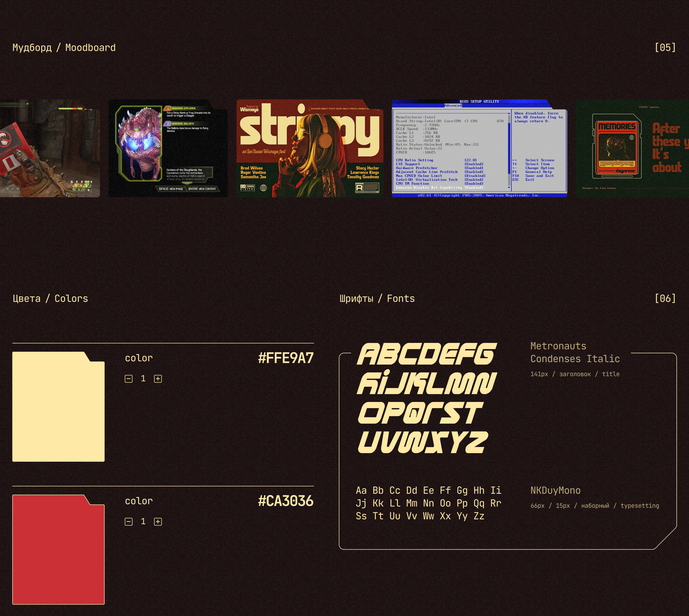Click the #CA3036 hex code text
The height and width of the screenshot is (616, 689).
[286, 501]
